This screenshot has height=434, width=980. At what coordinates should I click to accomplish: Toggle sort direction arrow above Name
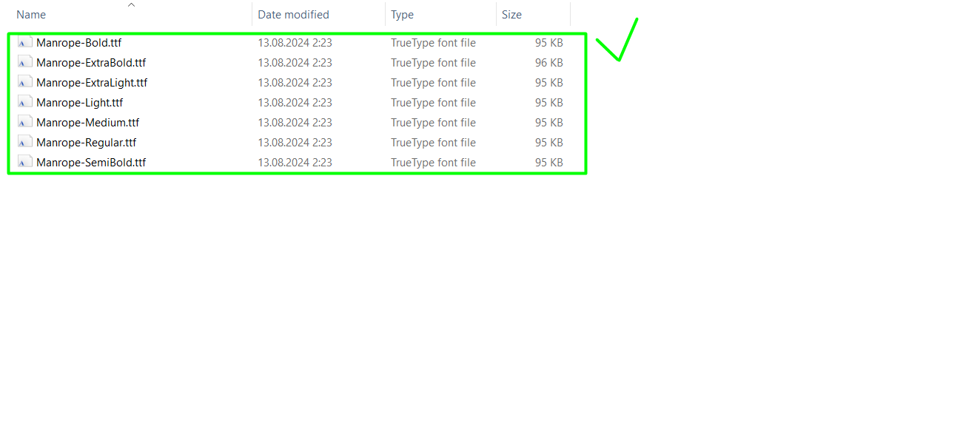click(x=131, y=4)
